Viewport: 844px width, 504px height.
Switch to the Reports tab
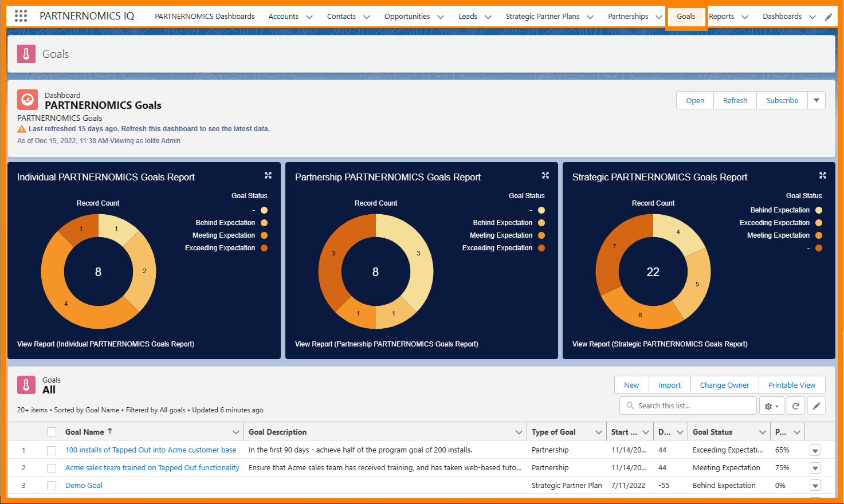pyautogui.click(x=721, y=17)
